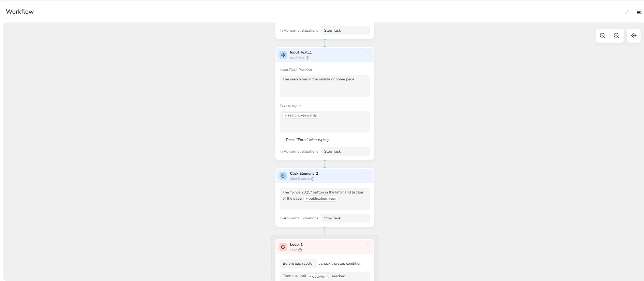The height and width of the screenshot is (281, 644).
Task: Open the top-right panel menu icon
Action: coord(639,12)
